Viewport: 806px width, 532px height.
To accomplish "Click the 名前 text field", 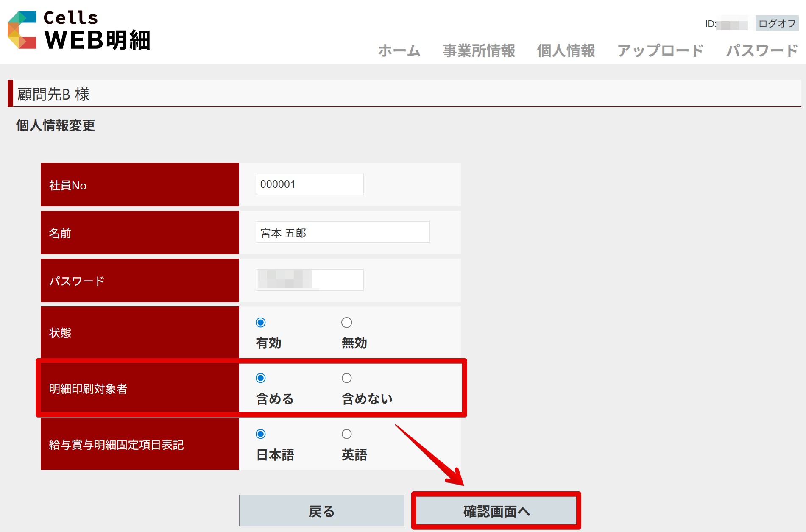I will tap(342, 232).
